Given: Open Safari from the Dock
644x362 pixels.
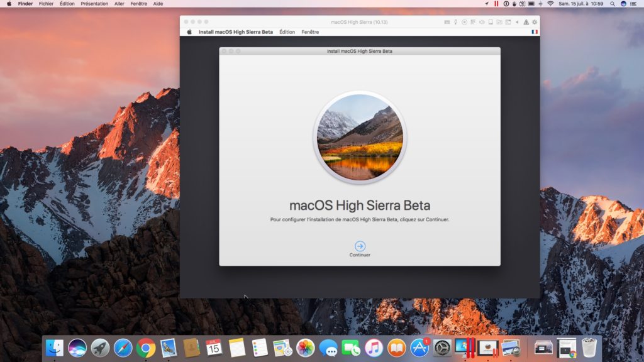Looking at the screenshot, I should coord(123,348).
